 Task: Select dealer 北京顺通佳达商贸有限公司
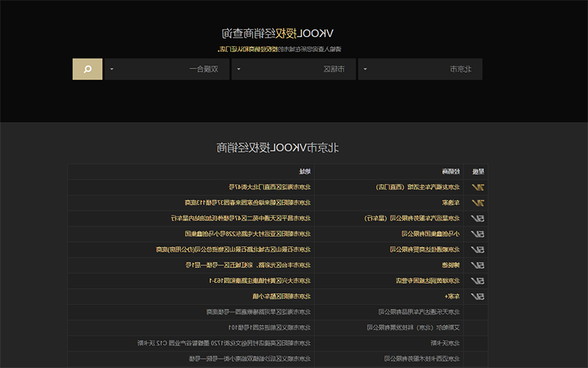click(425, 250)
